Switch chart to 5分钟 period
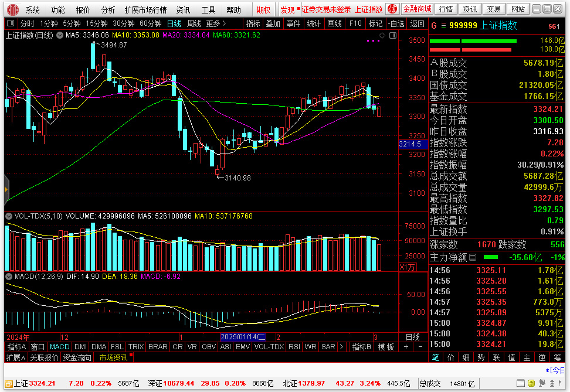Viewport: 570px width, 392px height. click(72, 23)
